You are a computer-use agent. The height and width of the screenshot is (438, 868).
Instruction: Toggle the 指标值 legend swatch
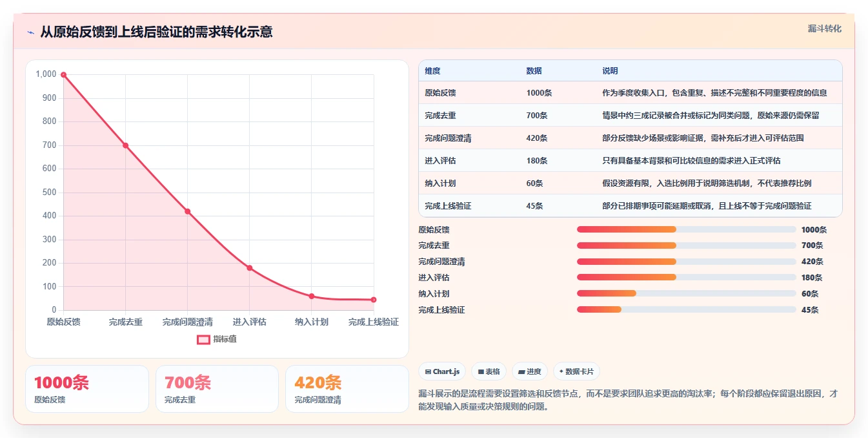(x=203, y=339)
